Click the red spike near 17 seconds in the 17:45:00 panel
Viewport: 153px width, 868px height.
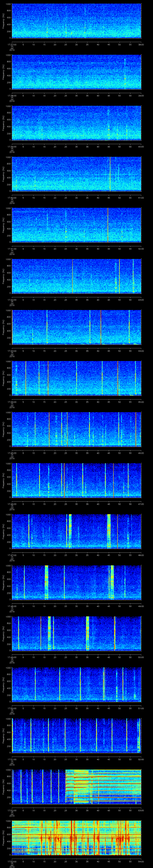pos(49,429)
